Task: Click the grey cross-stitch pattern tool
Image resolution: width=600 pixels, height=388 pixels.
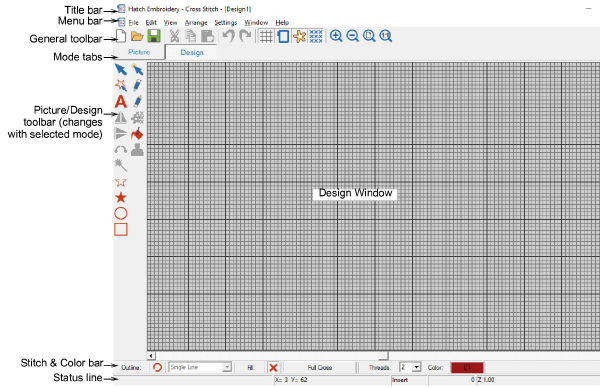Action: [x=137, y=117]
